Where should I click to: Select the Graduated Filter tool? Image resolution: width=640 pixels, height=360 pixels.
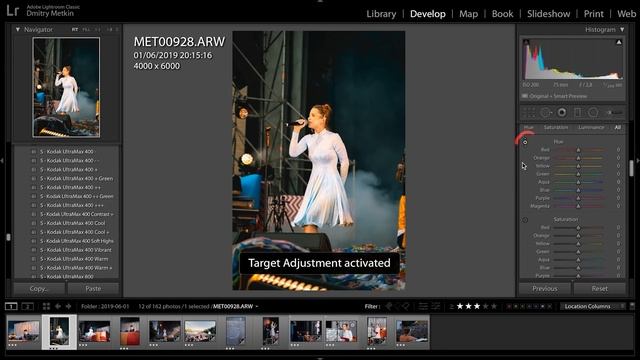coord(578,113)
